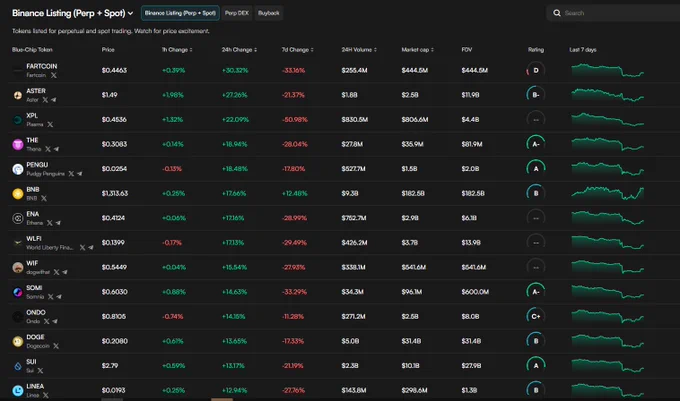Click the Price column header

point(108,50)
